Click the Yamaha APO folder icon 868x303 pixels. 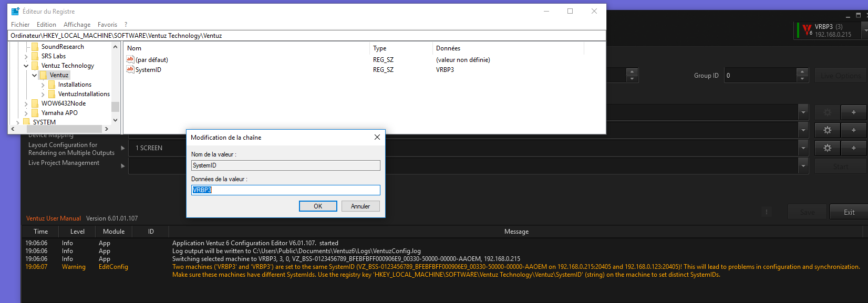(35, 113)
